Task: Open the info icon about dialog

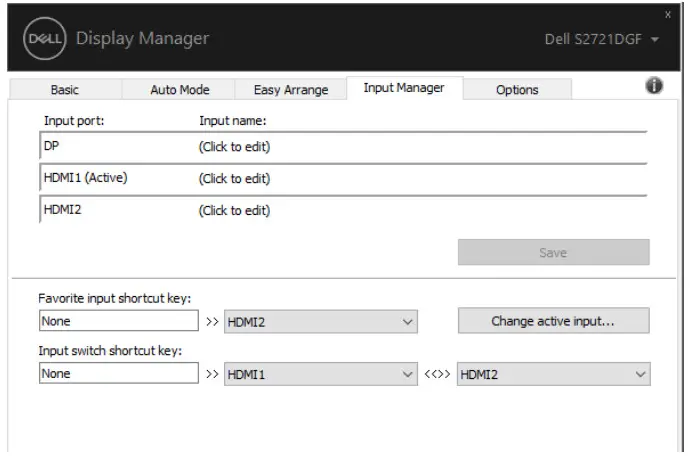Action: coord(654,85)
